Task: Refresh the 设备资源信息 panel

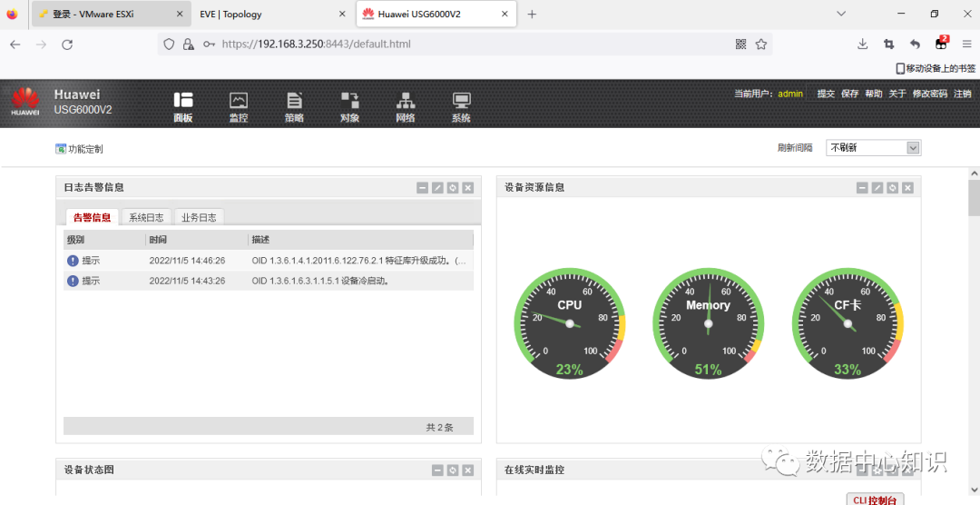Action: click(893, 188)
